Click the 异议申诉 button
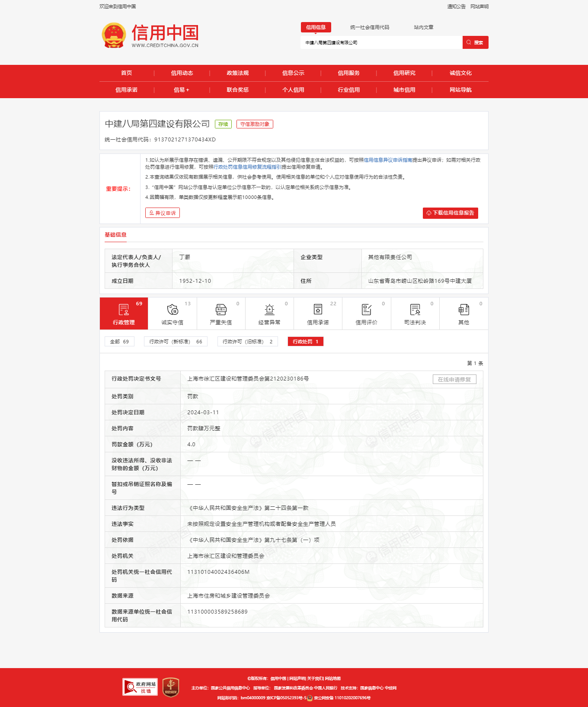 [163, 213]
